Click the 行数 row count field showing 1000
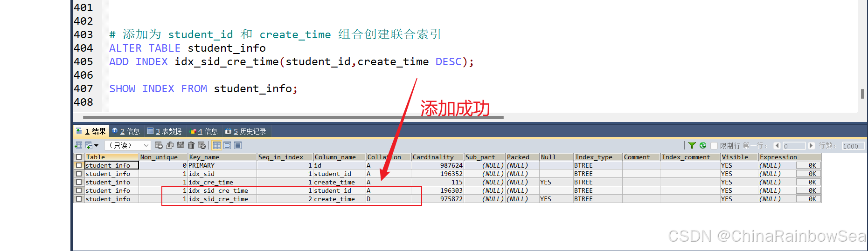 pyautogui.click(x=853, y=146)
